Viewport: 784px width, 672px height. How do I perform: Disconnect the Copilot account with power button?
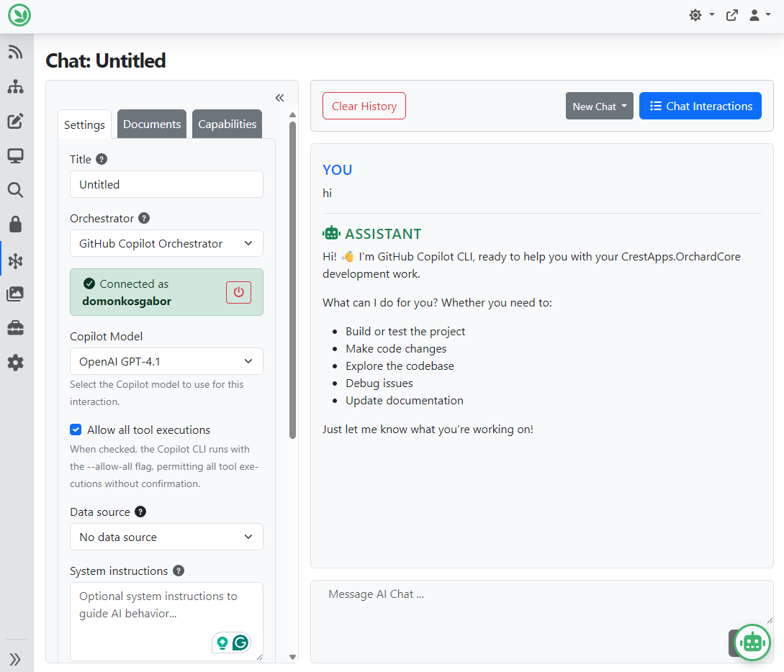coord(238,292)
